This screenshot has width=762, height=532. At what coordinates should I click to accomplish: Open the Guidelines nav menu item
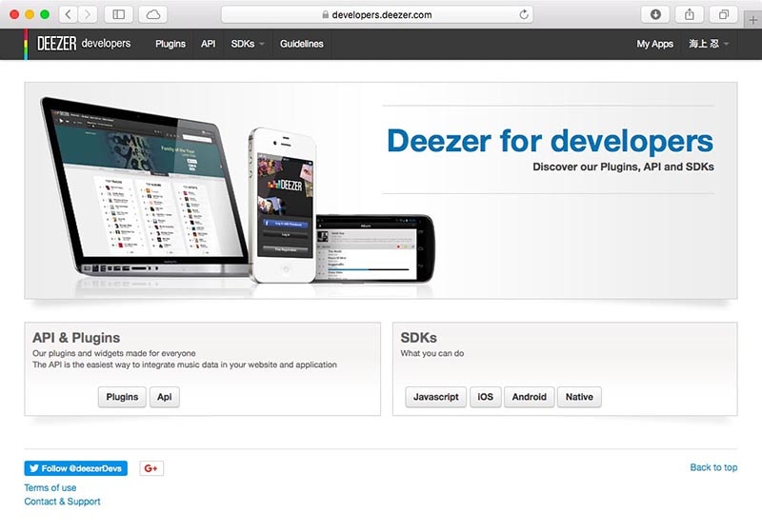[301, 44]
